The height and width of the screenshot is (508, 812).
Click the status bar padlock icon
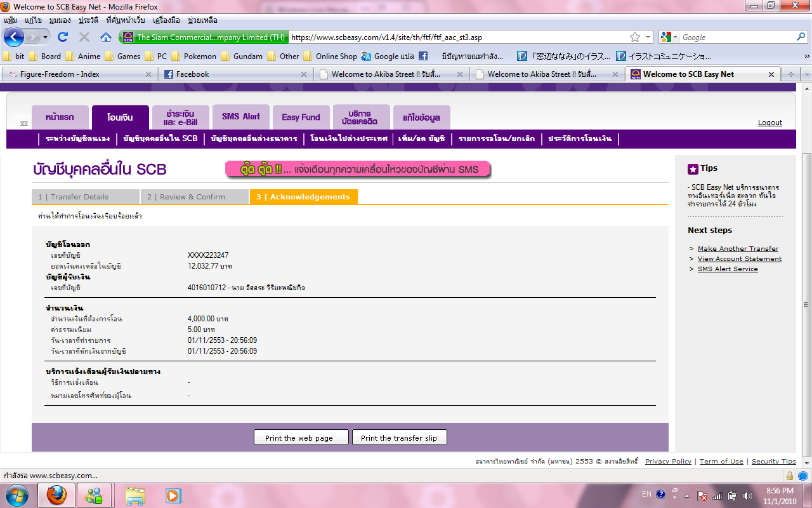tap(790, 475)
